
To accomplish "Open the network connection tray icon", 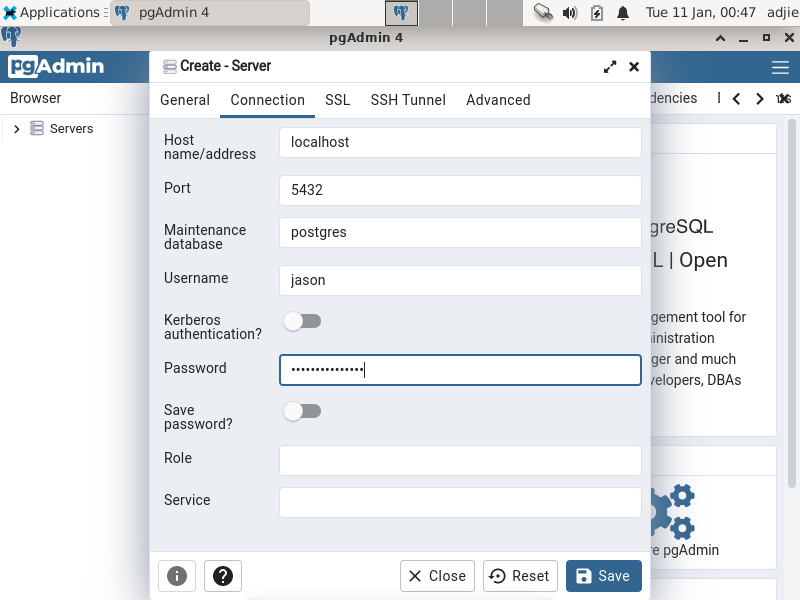I will 543,12.
